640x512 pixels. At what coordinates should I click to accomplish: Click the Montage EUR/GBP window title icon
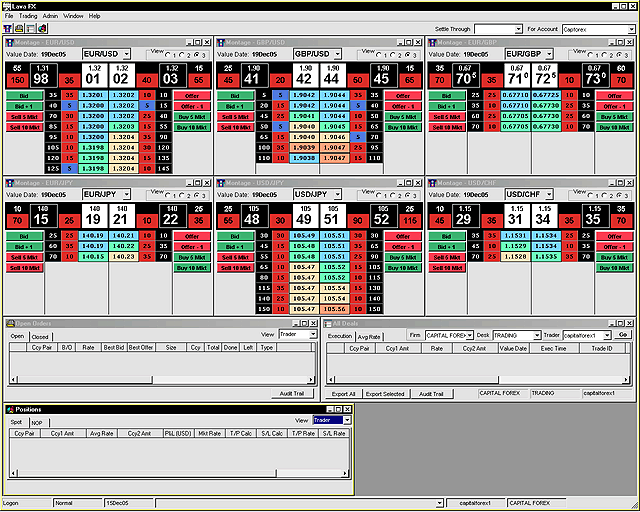click(432, 42)
